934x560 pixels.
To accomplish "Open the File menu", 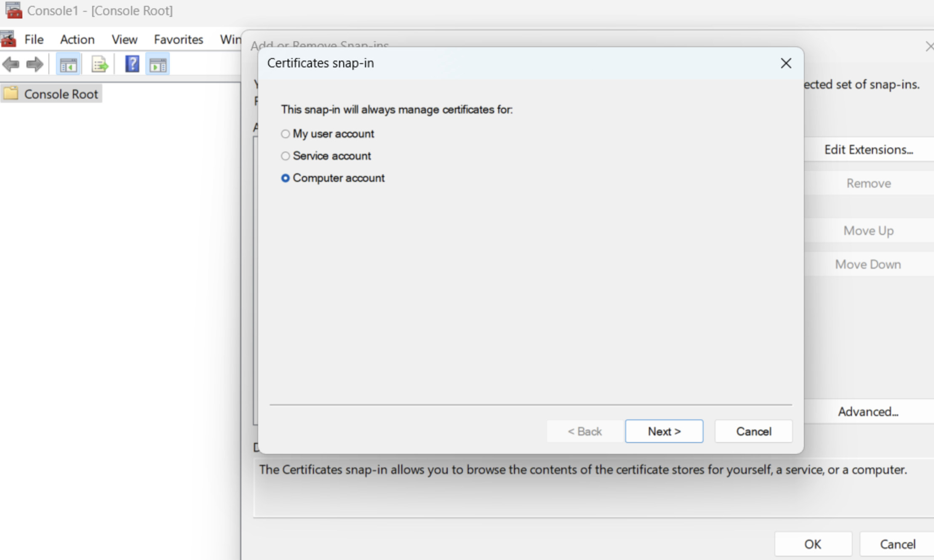I will pos(34,39).
